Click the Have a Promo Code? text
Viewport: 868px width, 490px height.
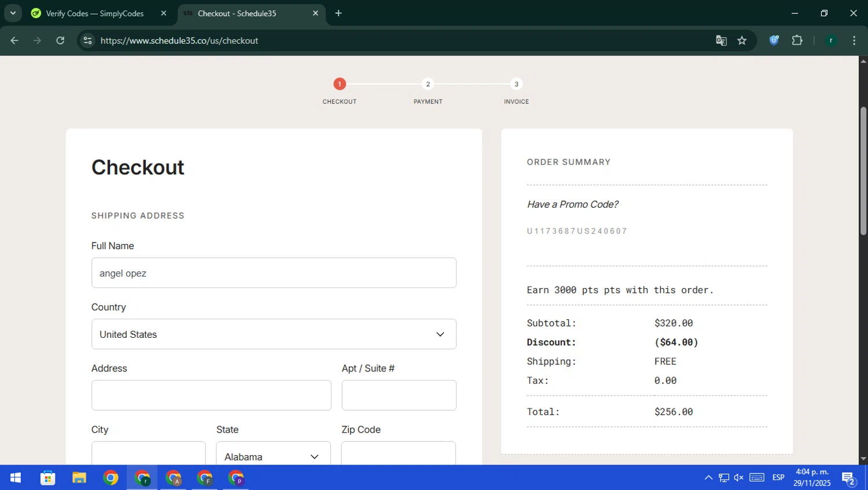click(x=572, y=204)
